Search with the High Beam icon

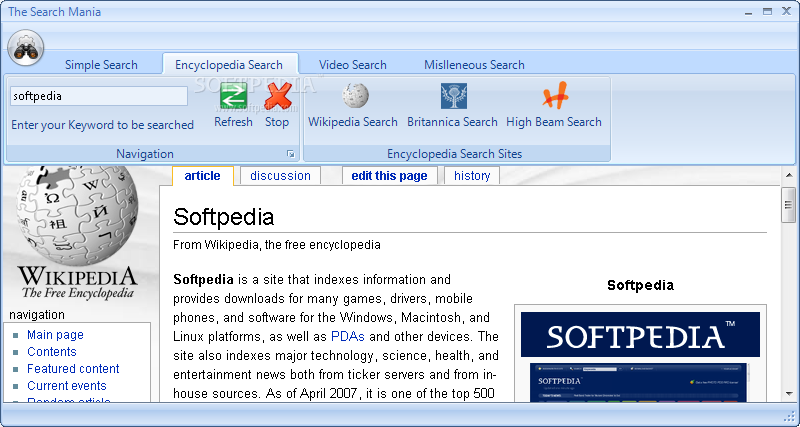(x=555, y=96)
